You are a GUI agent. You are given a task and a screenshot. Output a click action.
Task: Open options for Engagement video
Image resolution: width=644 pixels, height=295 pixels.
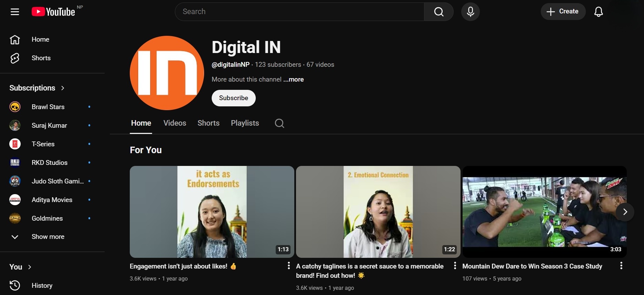(x=288, y=266)
